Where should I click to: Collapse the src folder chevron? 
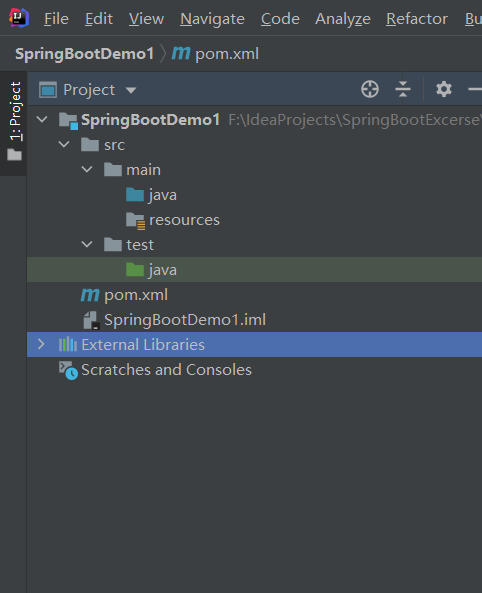pos(64,144)
